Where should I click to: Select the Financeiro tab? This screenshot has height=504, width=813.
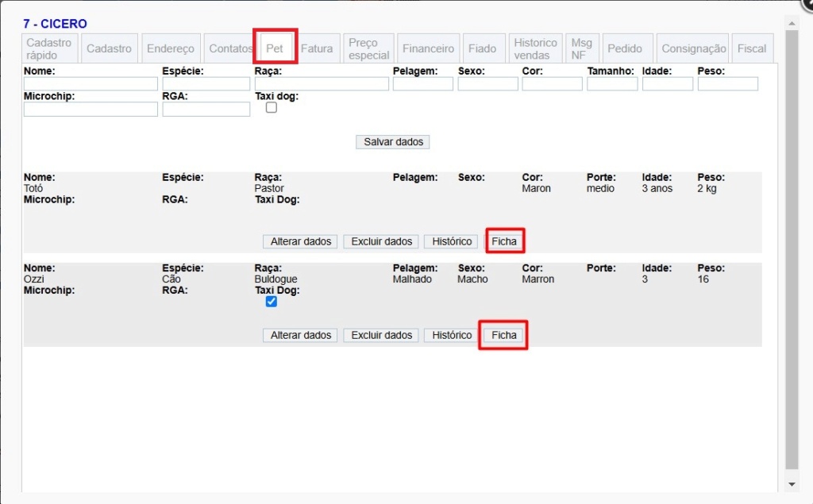tap(428, 48)
